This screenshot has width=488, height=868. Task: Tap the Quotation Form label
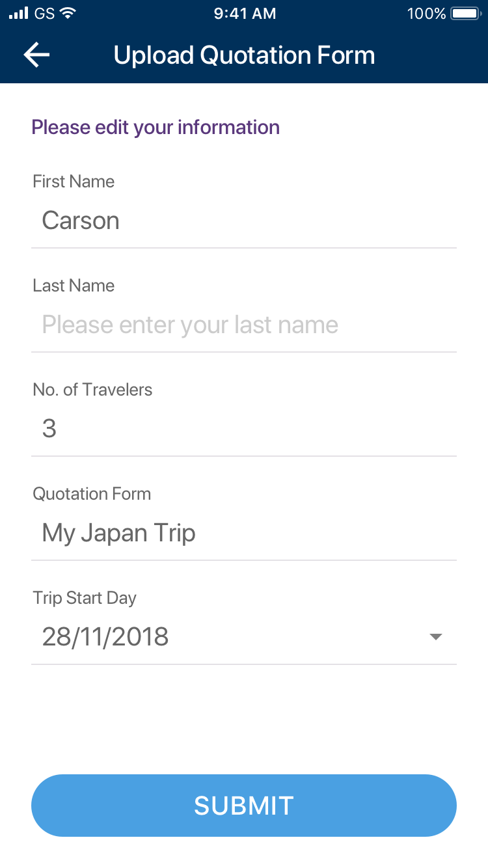92,494
